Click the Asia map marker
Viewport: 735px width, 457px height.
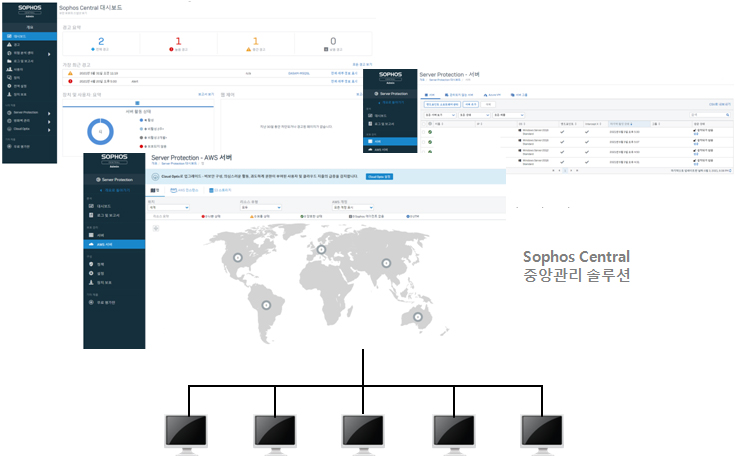pos(386,263)
